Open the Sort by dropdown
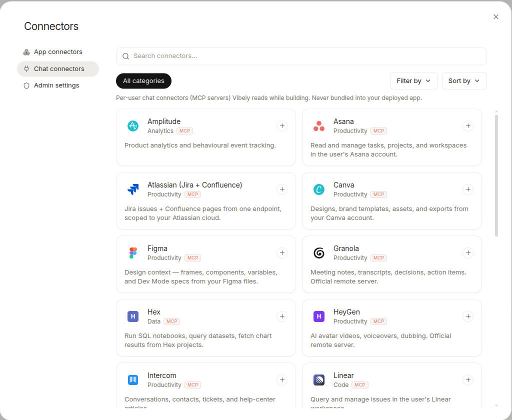This screenshot has width=512, height=420. click(464, 81)
